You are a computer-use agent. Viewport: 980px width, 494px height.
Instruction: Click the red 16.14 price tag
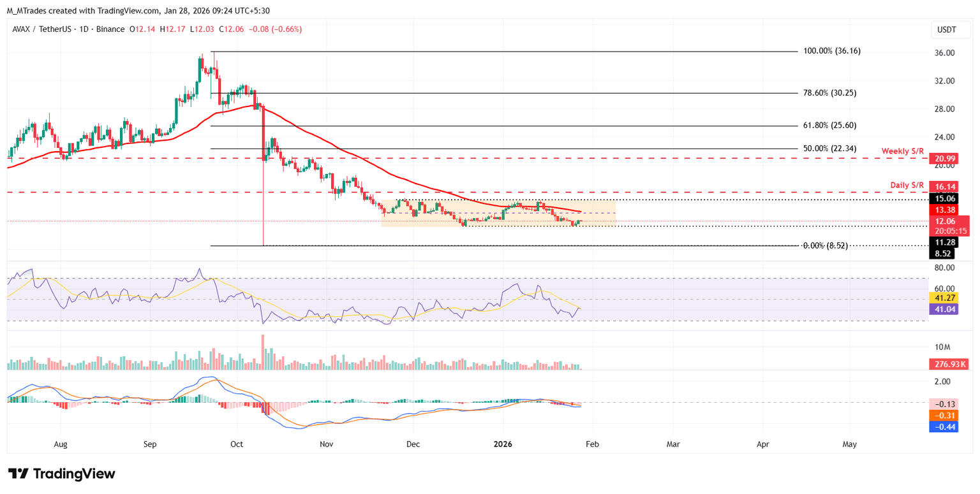pyautogui.click(x=941, y=187)
